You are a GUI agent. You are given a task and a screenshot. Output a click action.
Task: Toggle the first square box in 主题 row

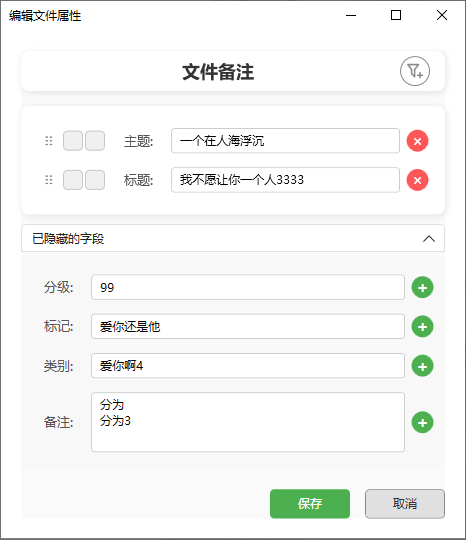[73, 141]
